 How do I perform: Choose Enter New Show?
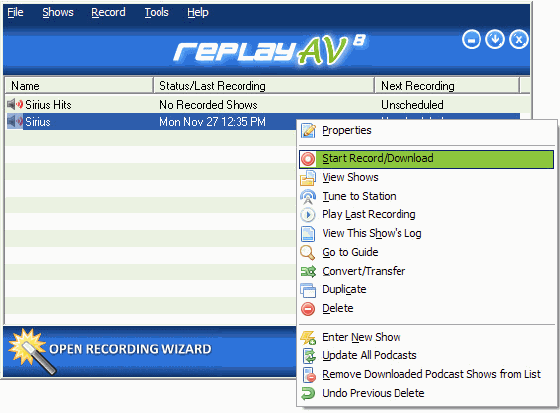pyautogui.click(x=426, y=338)
